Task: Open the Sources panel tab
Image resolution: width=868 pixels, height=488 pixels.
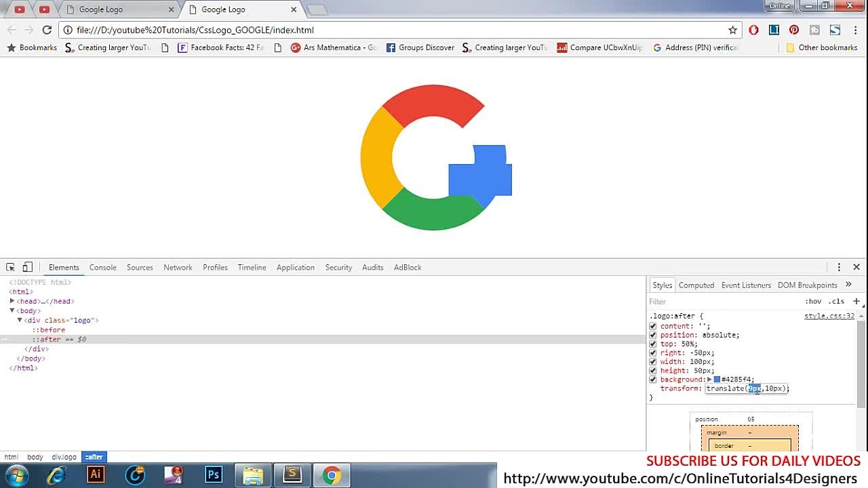Action: point(140,267)
